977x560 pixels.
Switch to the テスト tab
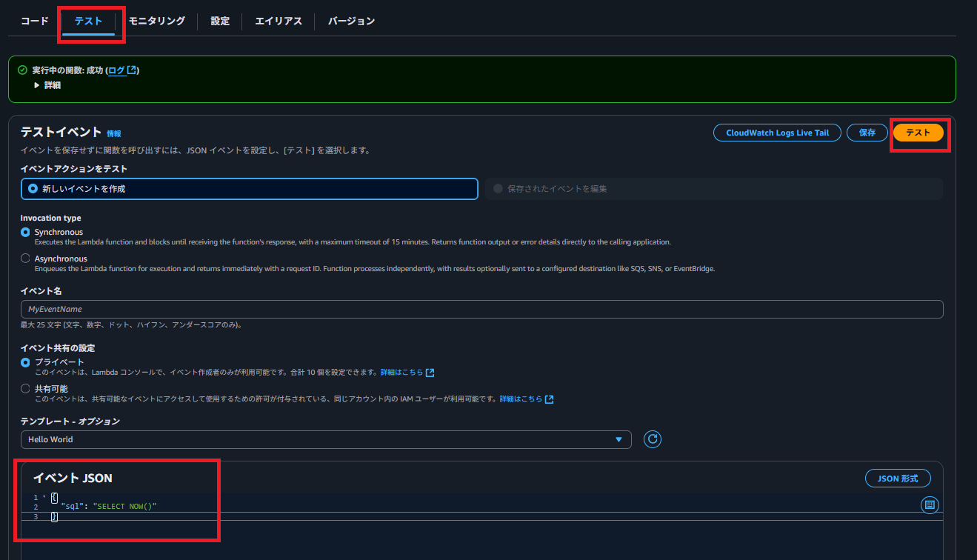[x=88, y=21]
